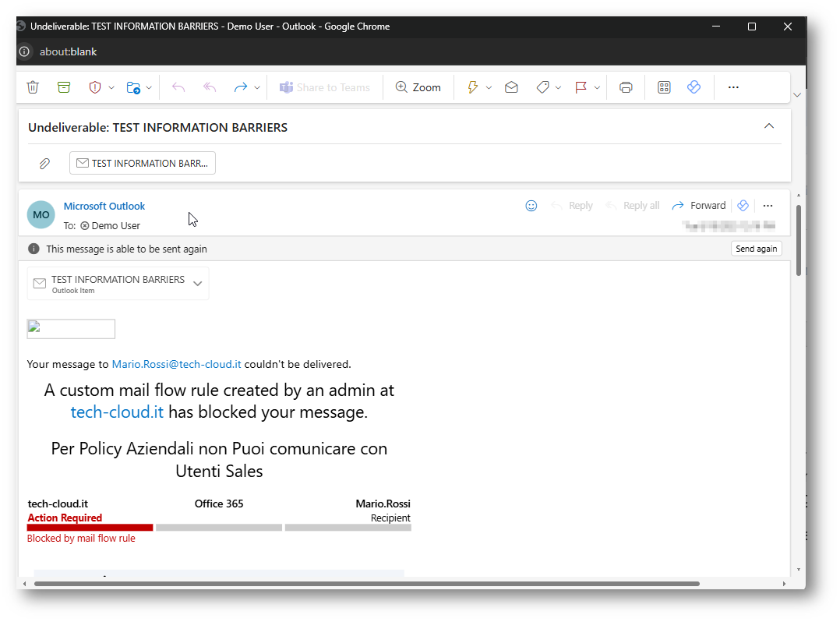Mark the message as unread using the envelope icon

pos(511,87)
